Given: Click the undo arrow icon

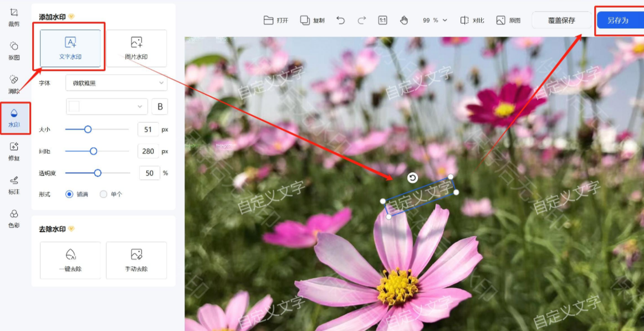Looking at the screenshot, I should coord(340,20).
